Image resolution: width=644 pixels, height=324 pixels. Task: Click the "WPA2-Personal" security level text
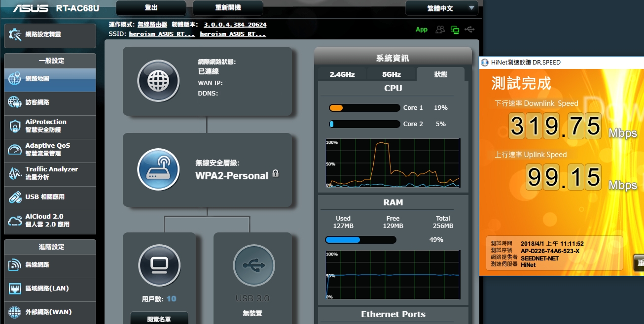pyautogui.click(x=232, y=176)
